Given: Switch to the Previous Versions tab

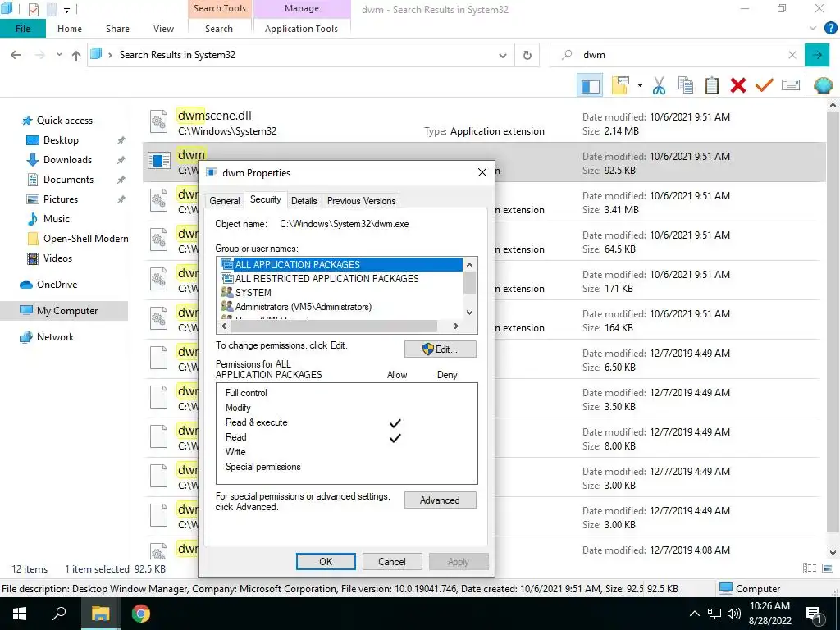Looking at the screenshot, I should tap(361, 201).
